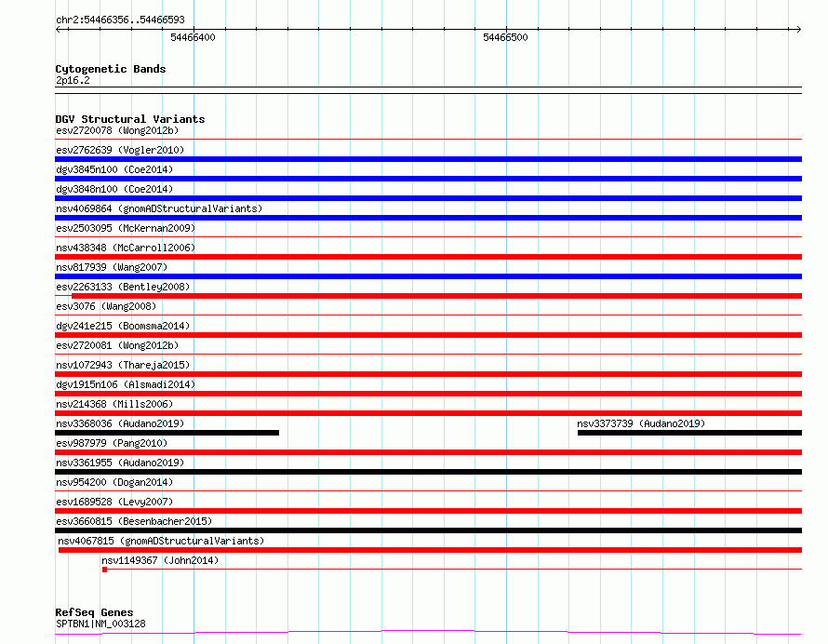This screenshot has height=644, width=828.
Task: Click the black bar under esv3660815
Action: pos(428,530)
